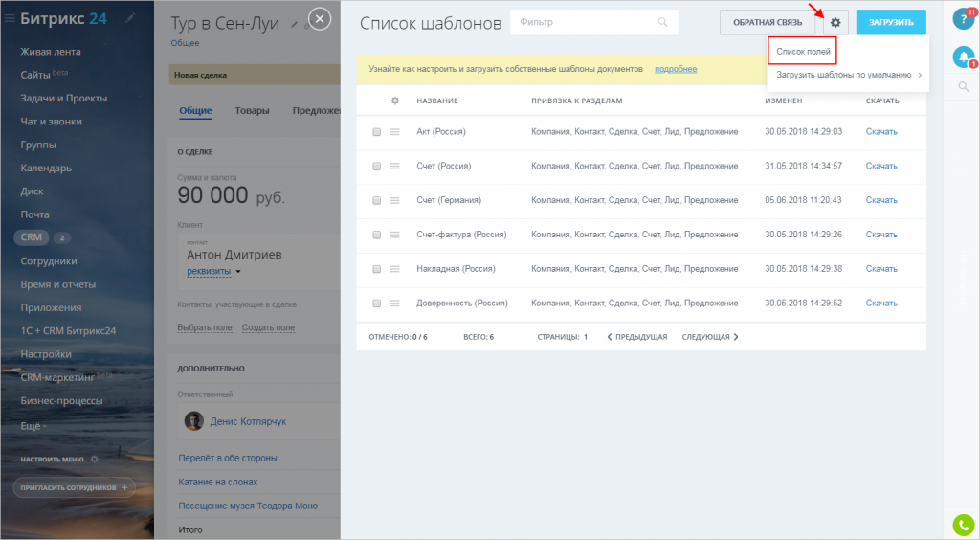The height and width of the screenshot is (540, 980).
Task: Click the row menu icon for Счет (Россия)
Action: pyautogui.click(x=394, y=167)
